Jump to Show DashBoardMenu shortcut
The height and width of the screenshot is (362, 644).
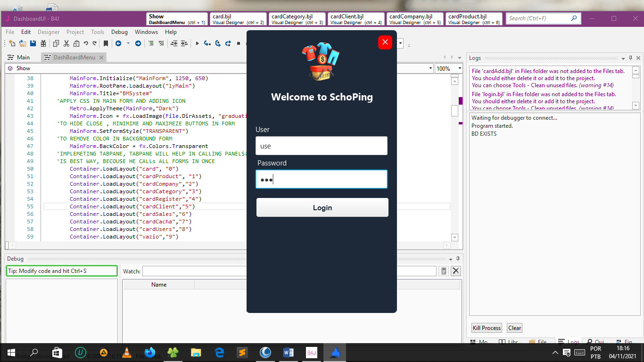[x=177, y=19]
